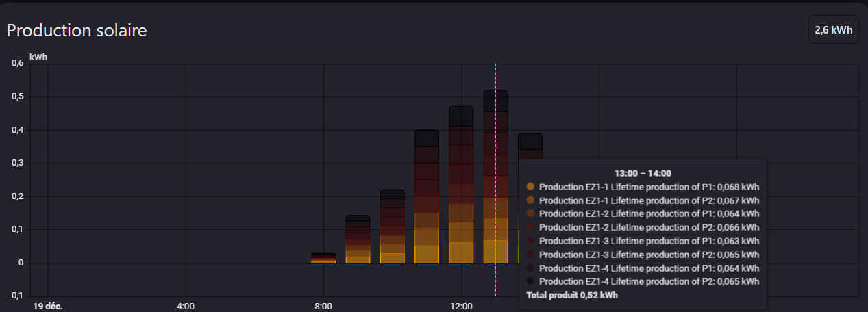The image size is (868, 312).
Task: Click the color dot for EZ1-1 P1 production
Action: 530,187
